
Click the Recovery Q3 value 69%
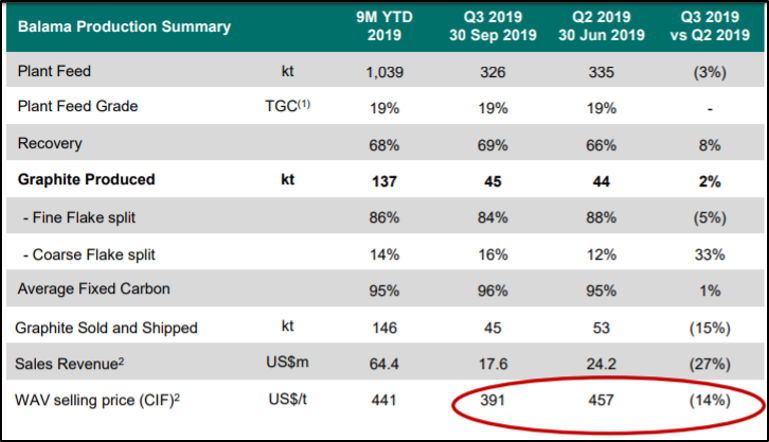[x=493, y=146]
